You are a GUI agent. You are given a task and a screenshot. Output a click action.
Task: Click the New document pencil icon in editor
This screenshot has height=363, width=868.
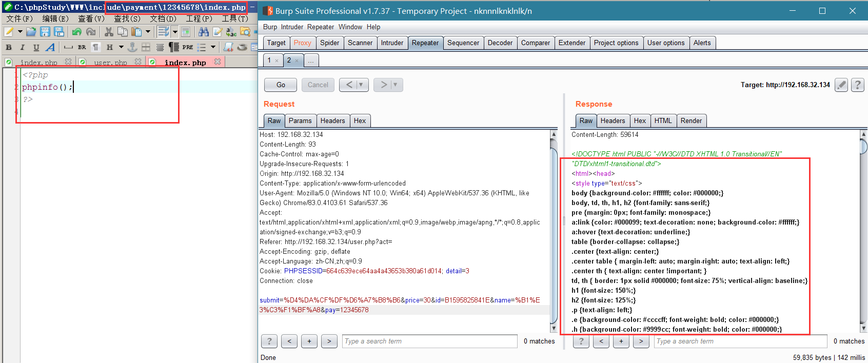coord(9,32)
